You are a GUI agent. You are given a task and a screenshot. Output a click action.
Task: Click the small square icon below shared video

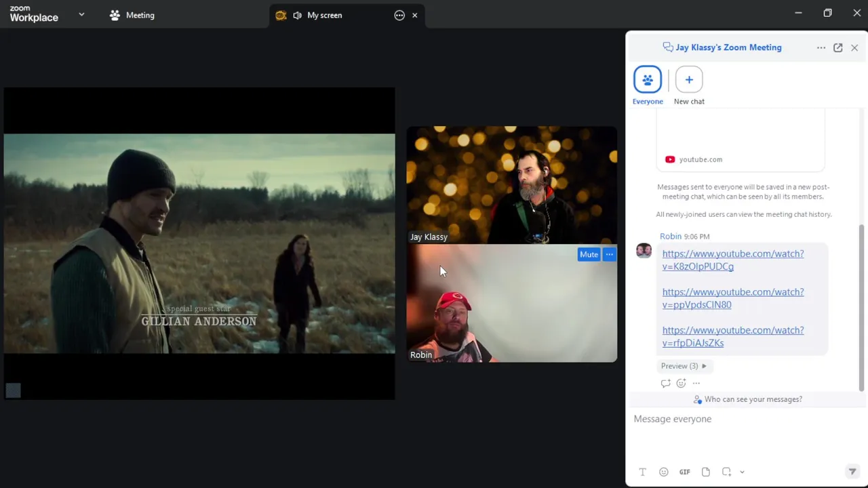[13, 390]
